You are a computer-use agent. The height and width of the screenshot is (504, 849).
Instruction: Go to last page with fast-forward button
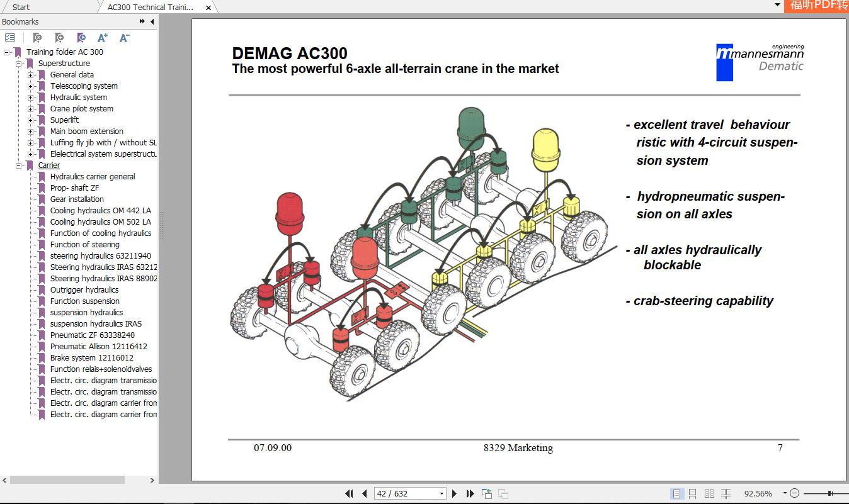[469, 493]
